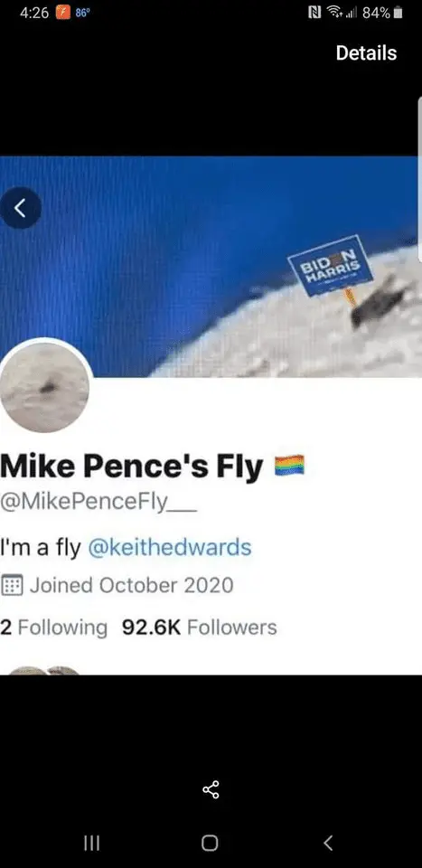The image size is (422, 868).
Task: Open the share icon at the bottom
Action: (211, 789)
